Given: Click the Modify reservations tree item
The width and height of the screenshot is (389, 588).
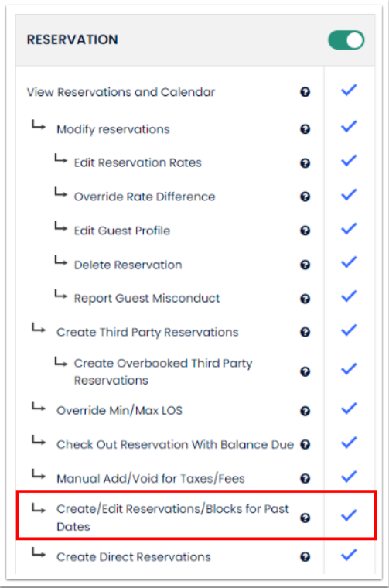Looking at the screenshot, I should coord(113,129).
